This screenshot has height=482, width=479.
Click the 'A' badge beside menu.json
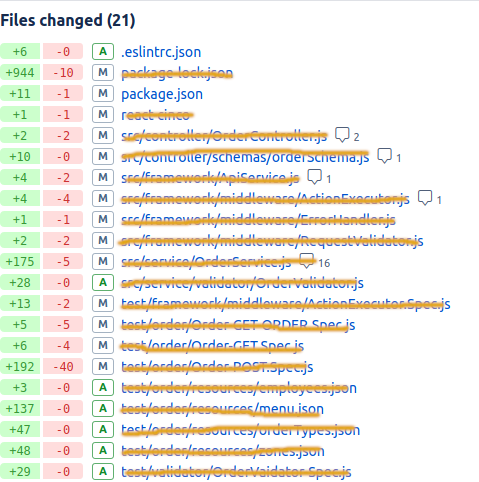tap(103, 409)
